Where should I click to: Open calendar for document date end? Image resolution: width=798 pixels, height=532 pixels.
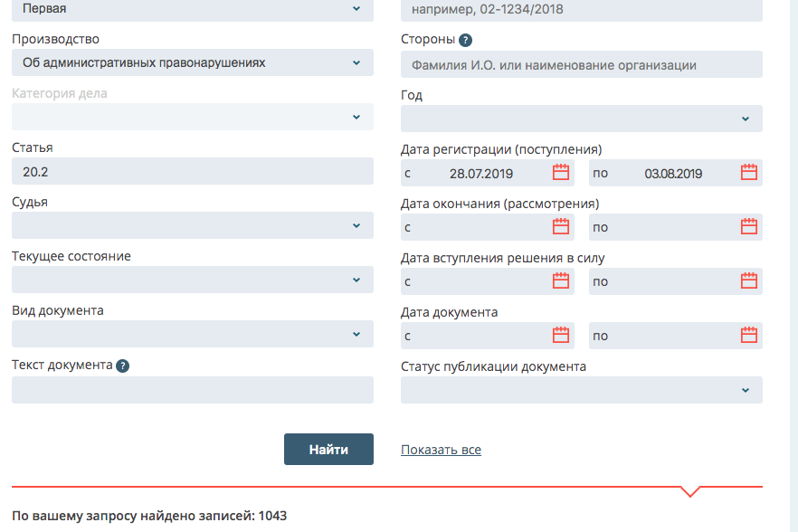[749, 335]
